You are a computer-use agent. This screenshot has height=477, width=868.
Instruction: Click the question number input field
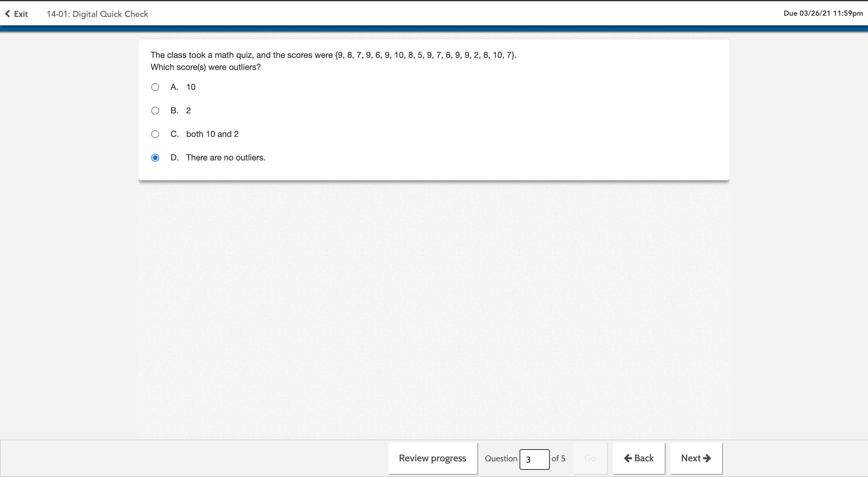pos(534,459)
